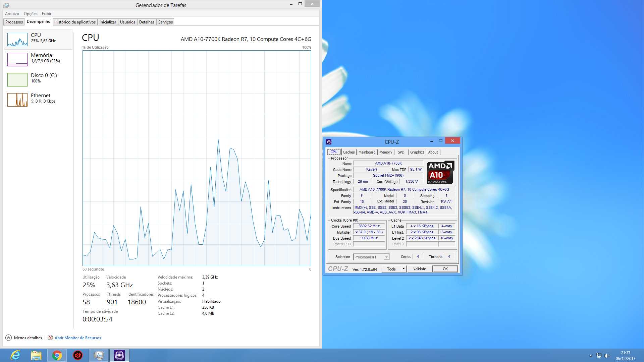Click Package value Socket FM2+ (906)
The height and width of the screenshot is (362, 644).
click(388, 176)
